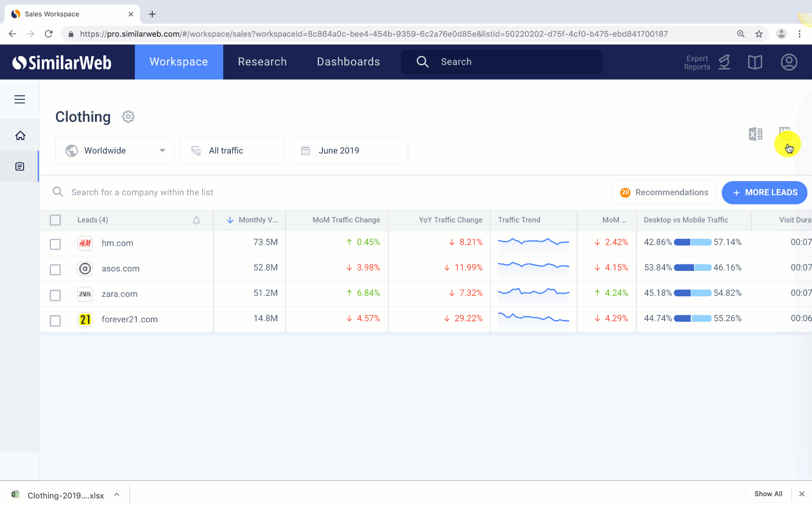Viewport: 812px width, 508px height.
Task: Open the Expert Reports icon
Action: 725,62
